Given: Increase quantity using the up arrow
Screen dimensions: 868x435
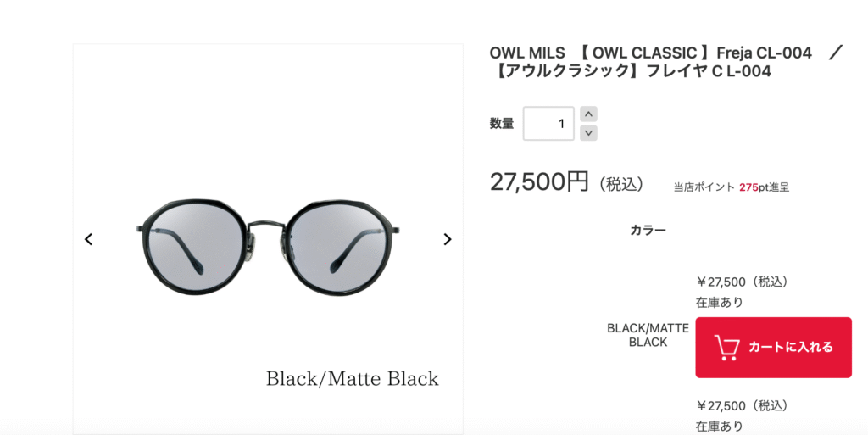Looking at the screenshot, I should [588, 114].
